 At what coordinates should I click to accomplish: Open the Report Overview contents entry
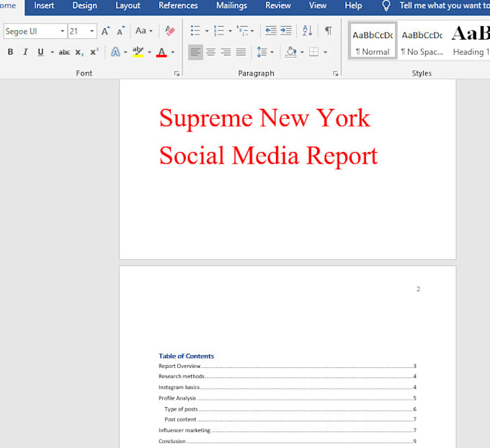(x=288, y=366)
